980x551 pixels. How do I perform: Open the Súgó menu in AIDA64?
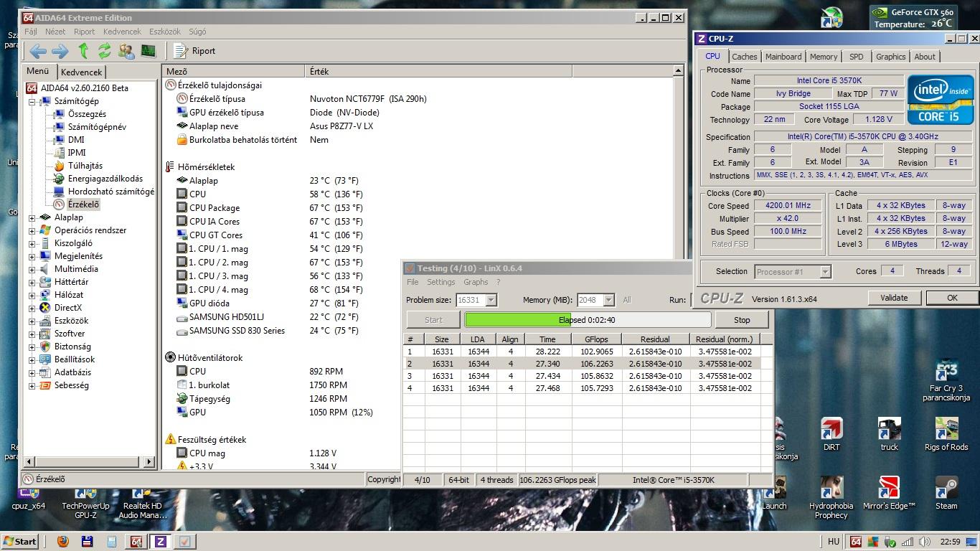(x=197, y=32)
